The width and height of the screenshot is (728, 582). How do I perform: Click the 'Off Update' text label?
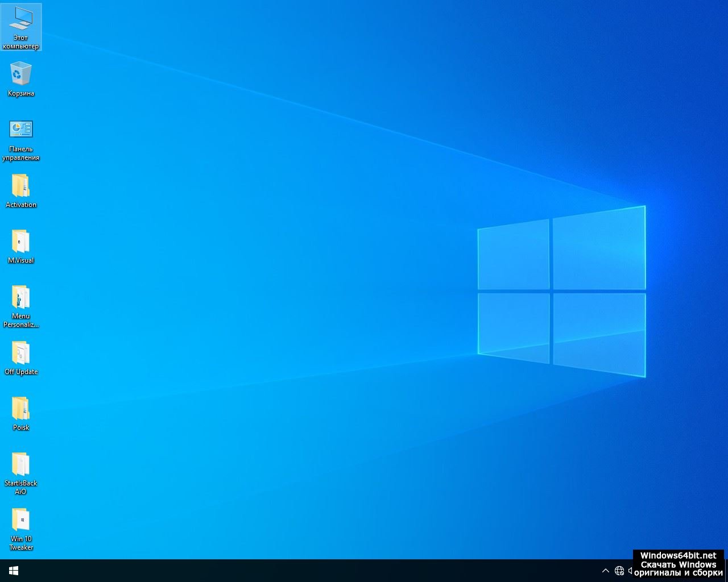pos(21,372)
